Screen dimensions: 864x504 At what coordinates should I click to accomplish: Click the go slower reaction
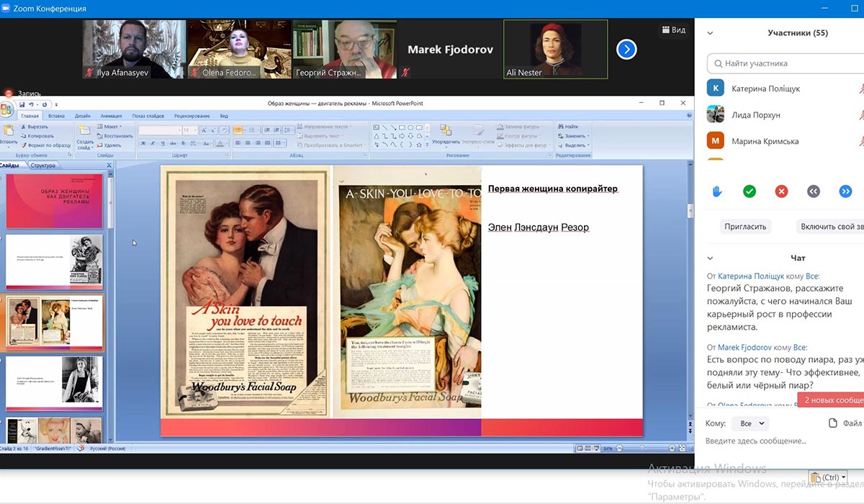(x=814, y=192)
